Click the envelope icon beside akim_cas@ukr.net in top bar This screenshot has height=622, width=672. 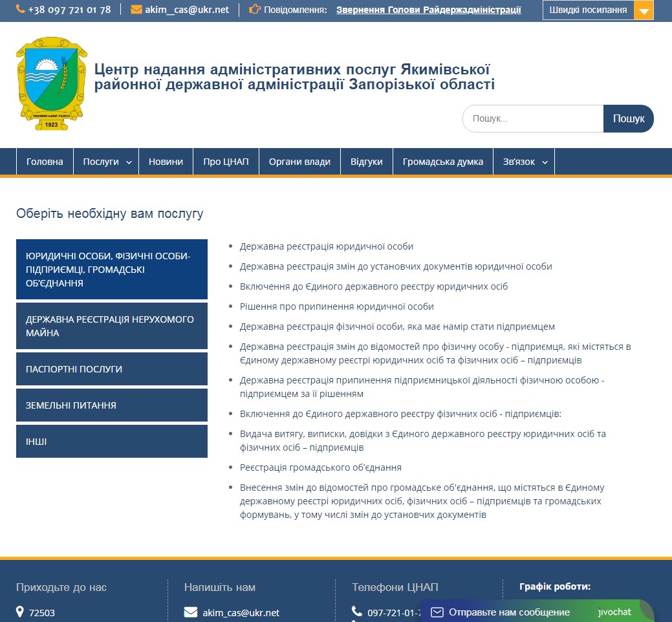click(x=136, y=10)
